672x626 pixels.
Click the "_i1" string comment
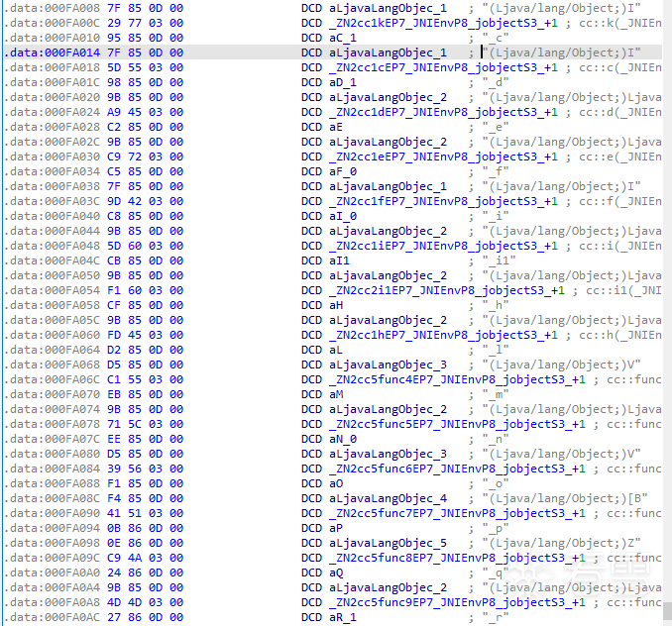tap(499, 261)
